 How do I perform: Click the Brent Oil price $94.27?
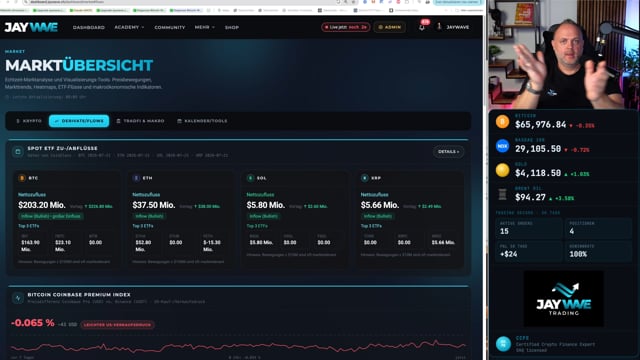[530, 198]
